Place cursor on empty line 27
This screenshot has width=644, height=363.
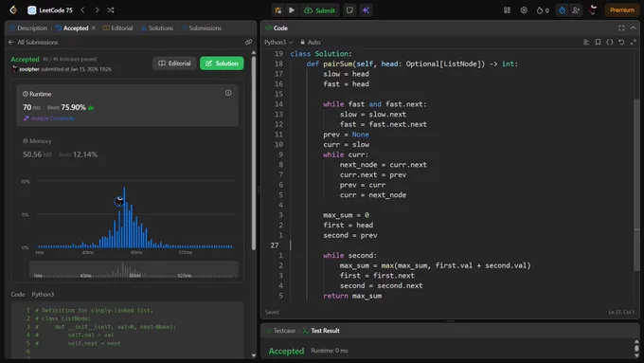coord(460,245)
